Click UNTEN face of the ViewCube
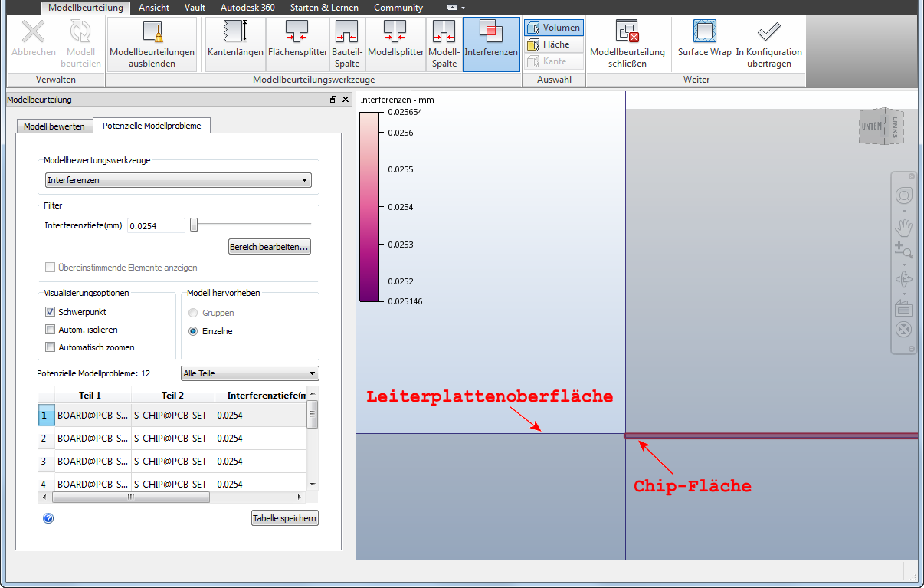This screenshot has height=588, width=924. tap(873, 126)
